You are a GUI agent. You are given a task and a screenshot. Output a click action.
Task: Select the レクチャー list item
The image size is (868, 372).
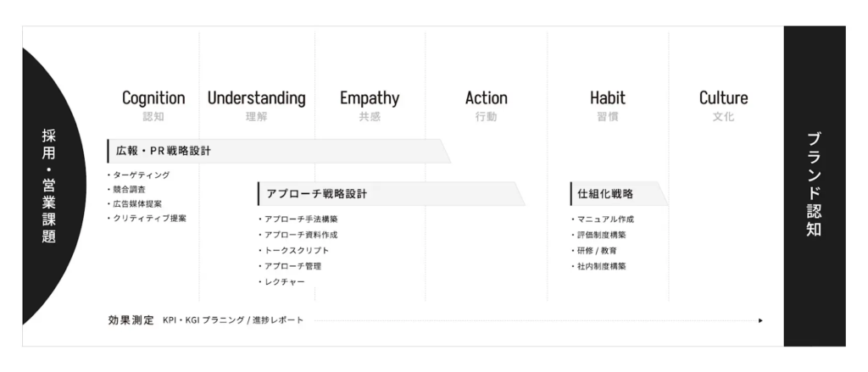(284, 282)
